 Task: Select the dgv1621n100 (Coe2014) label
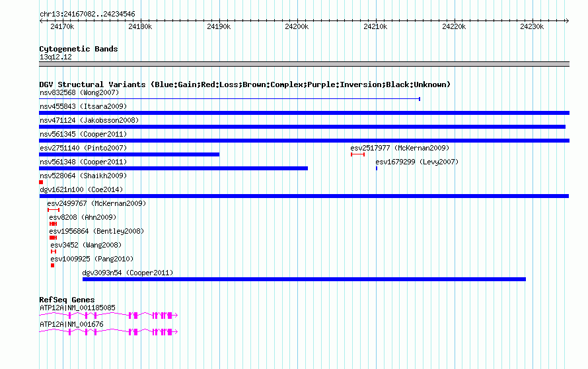click(x=81, y=189)
